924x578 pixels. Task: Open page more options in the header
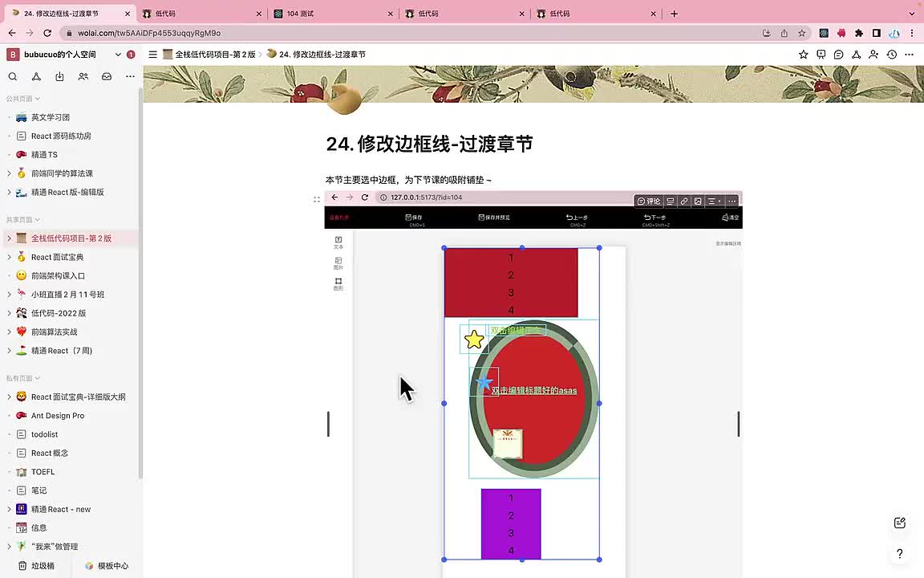pyautogui.click(x=910, y=55)
